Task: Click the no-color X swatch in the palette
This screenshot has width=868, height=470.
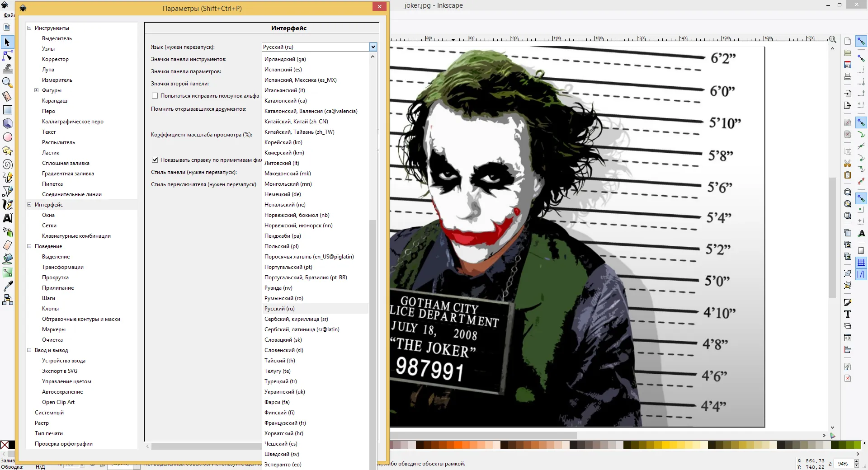Action: coord(5,445)
